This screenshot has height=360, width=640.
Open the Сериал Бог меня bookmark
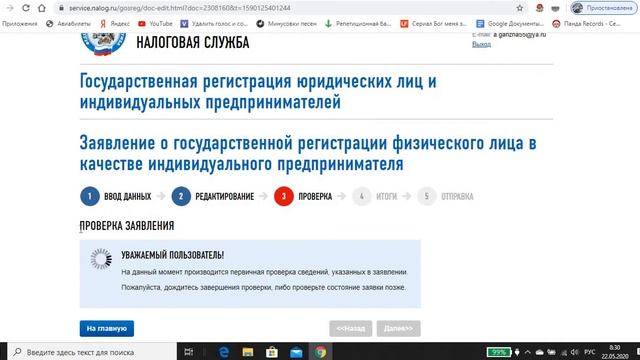(x=433, y=24)
